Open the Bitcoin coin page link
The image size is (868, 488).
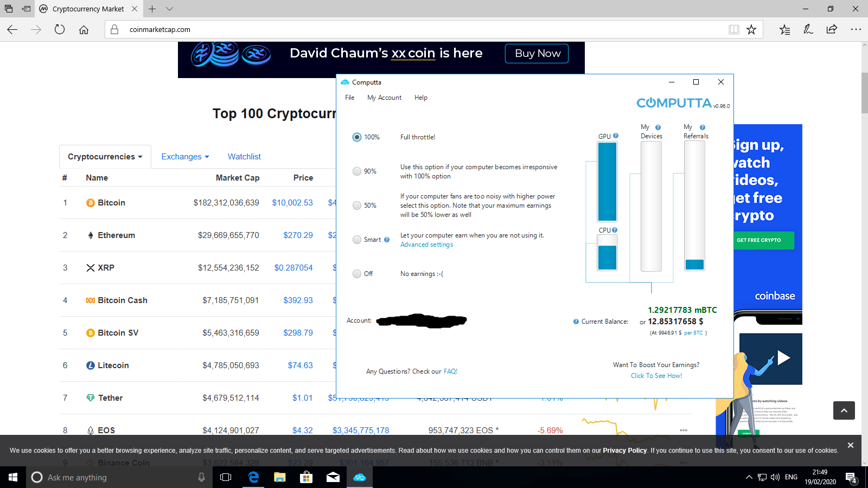point(111,203)
